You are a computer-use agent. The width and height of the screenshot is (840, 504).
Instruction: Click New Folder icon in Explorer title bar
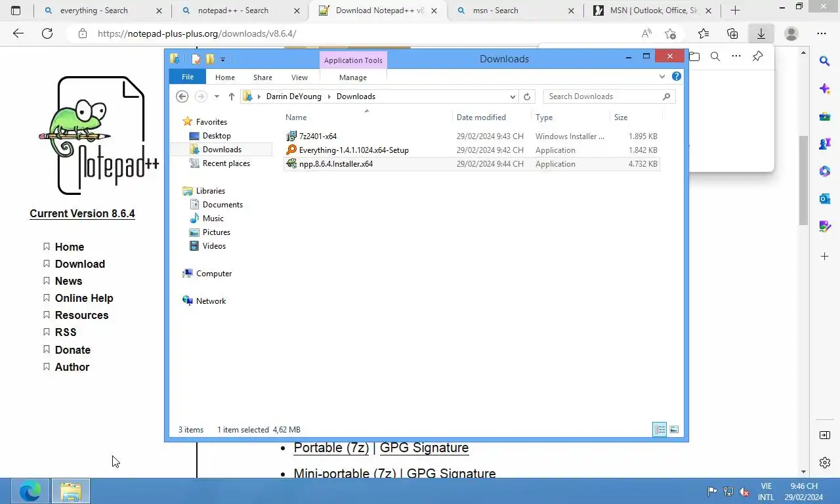pos(210,59)
